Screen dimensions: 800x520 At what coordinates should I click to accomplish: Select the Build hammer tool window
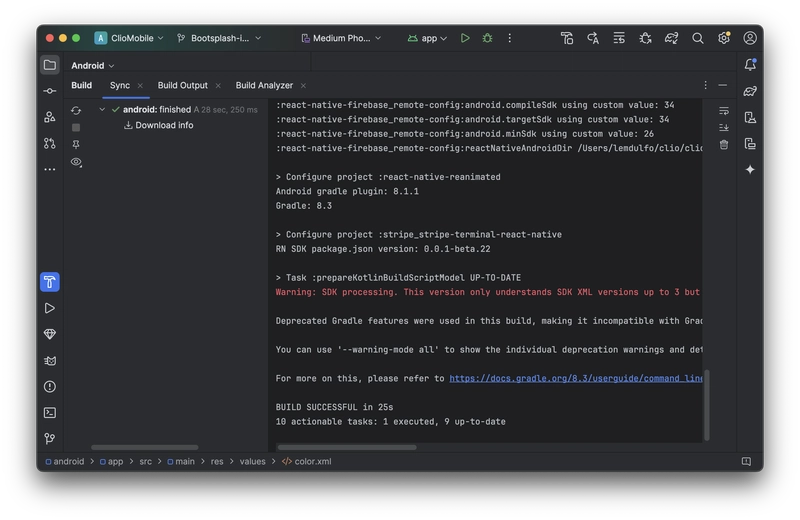coord(49,282)
